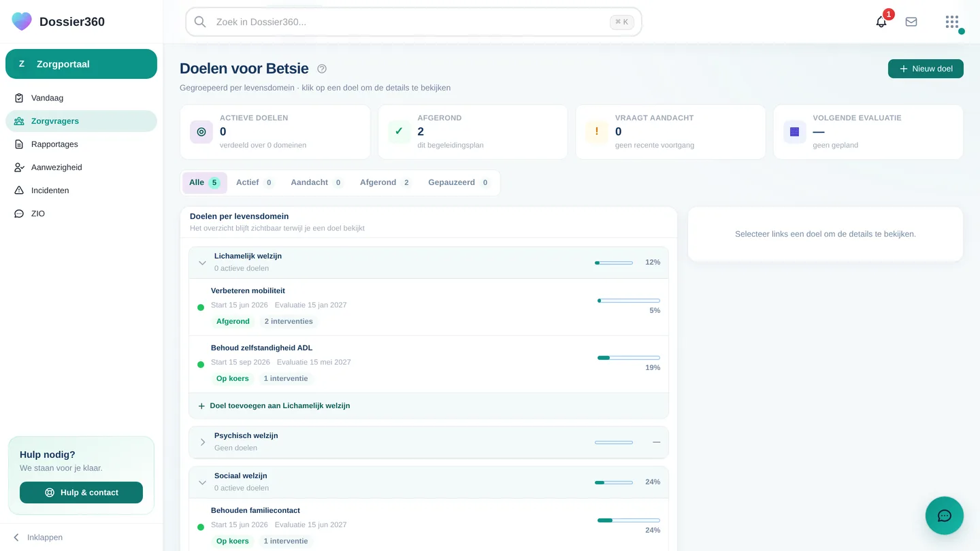The image size is (980, 551).
Task: Focus the Zoek in Dossier360 search field
Action: (414, 22)
